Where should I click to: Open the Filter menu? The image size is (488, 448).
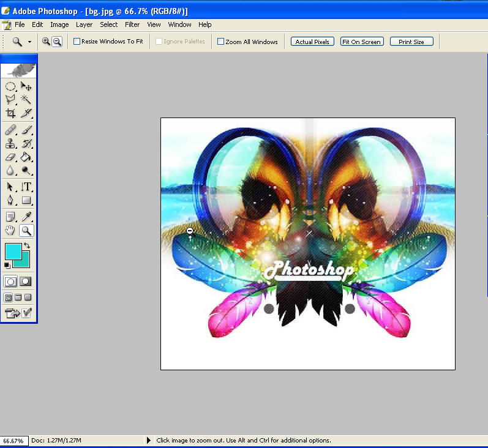coord(132,24)
